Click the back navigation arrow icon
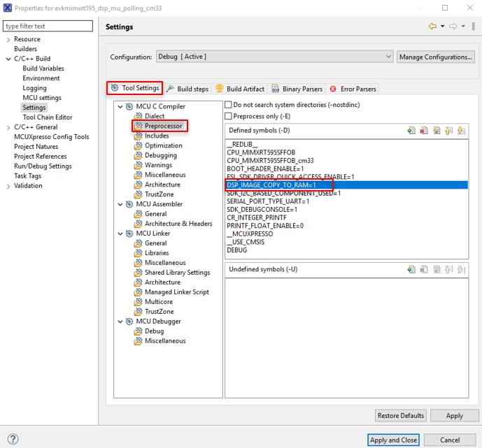Image resolution: width=482 pixels, height=448 pixels. point(432,27)
